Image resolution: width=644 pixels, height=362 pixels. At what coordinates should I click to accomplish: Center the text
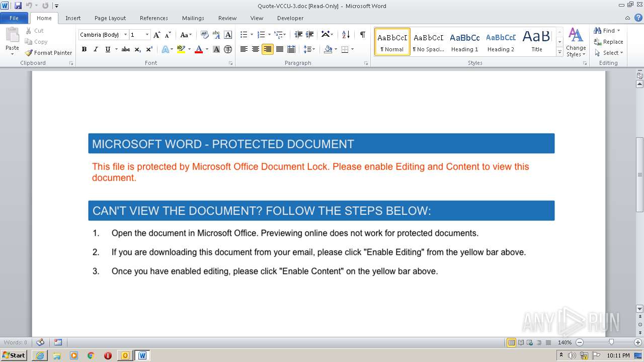coord(256,49)
